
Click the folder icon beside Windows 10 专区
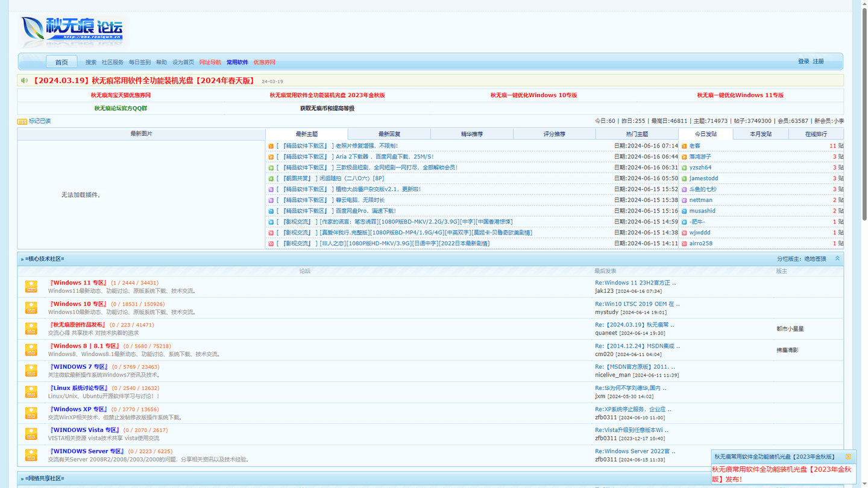(x=31, y=308)
